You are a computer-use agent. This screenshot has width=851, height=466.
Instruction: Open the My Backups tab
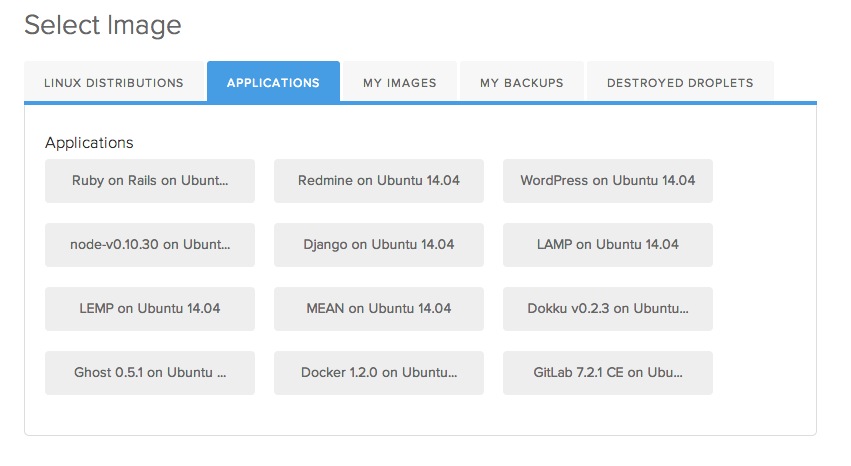(522, 82)
